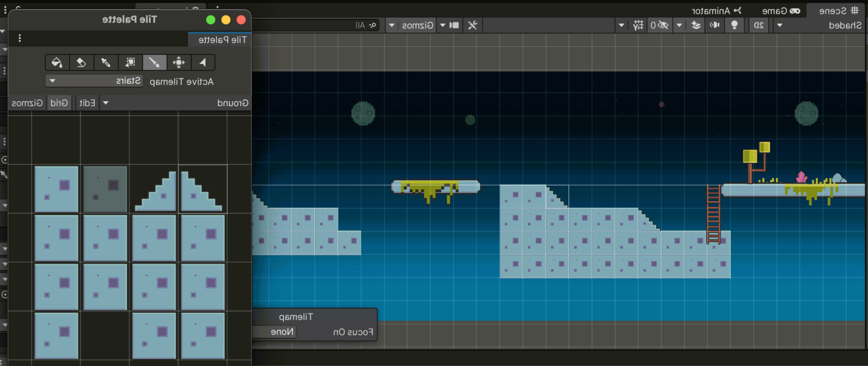The width and height of the screenshot is (868, 366).
Task: Close the Tile Palette window
Action: pos(241,20)
